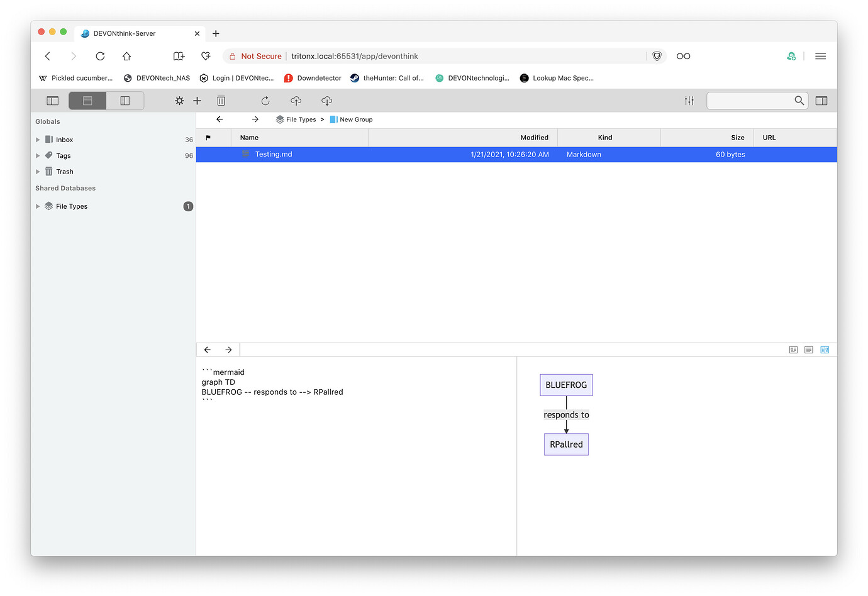This screenshot has width=868, height=596.
Task: Open the theHunter: Call of... bookmark
Action: tap(387, 78)
